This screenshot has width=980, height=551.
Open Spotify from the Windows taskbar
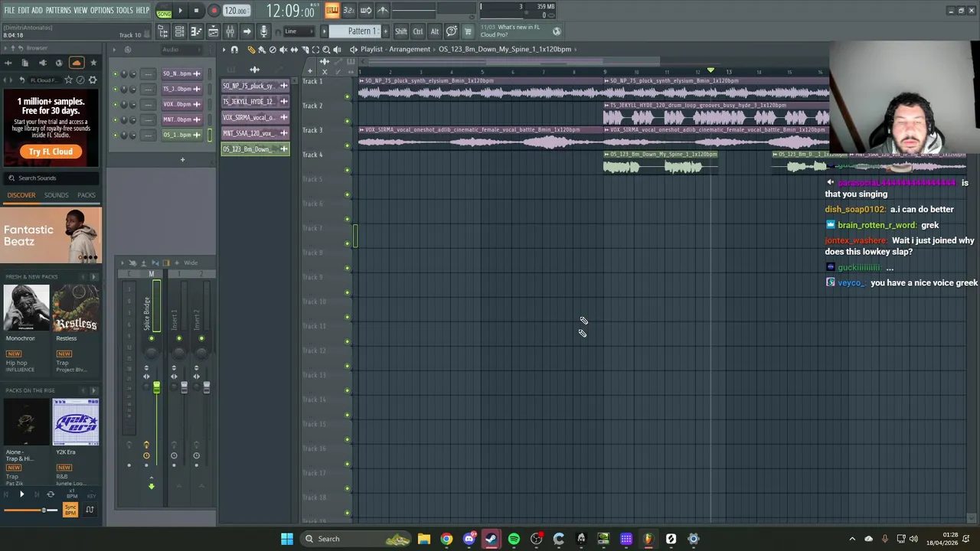(514, 539)
